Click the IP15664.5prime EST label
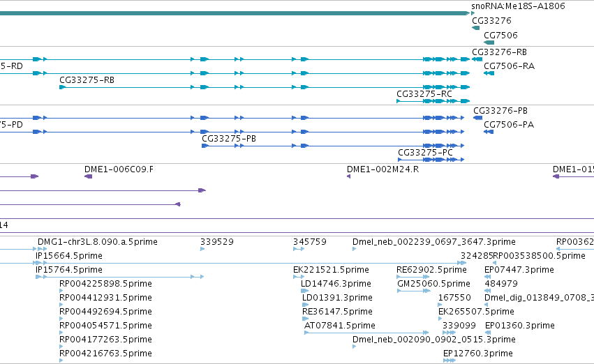The image size is (594, 364). (69, 256)
